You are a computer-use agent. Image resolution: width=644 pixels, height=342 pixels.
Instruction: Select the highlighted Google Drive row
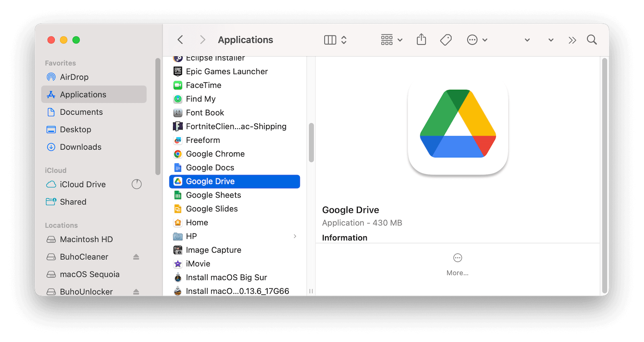(x=235, y=181)
